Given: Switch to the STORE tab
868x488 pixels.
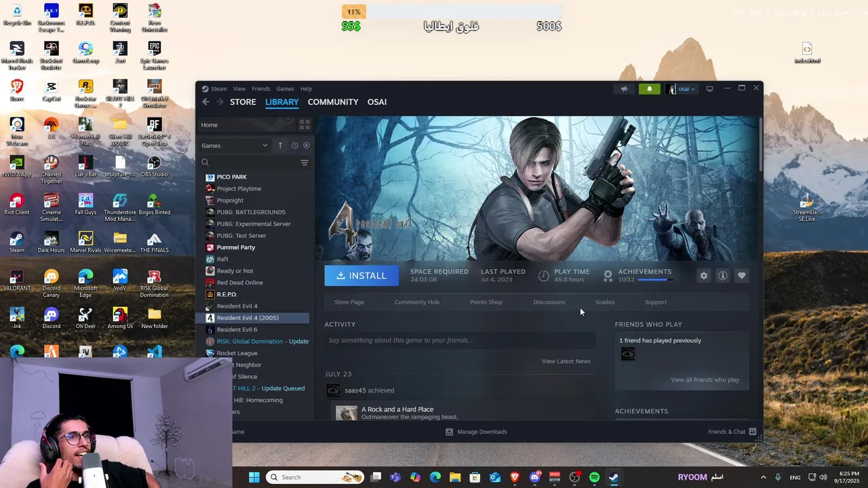Looking at the screenshot, I should (243, 102).
